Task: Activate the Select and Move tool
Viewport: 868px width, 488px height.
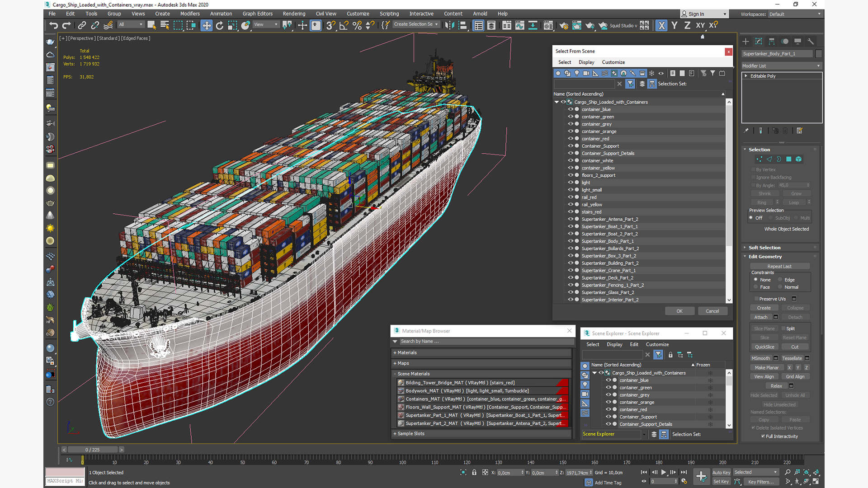Action: [x=207, y=25]
